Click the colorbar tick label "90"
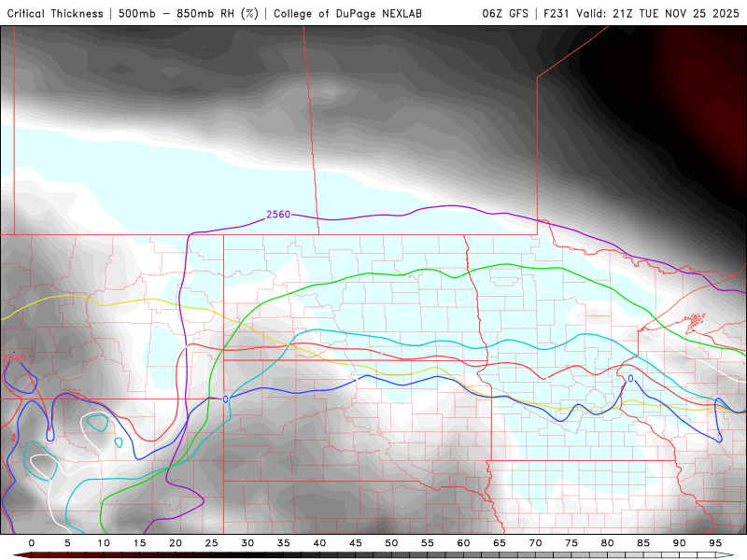The height and width of the screenshot is (560, 747). coord(680,543)
